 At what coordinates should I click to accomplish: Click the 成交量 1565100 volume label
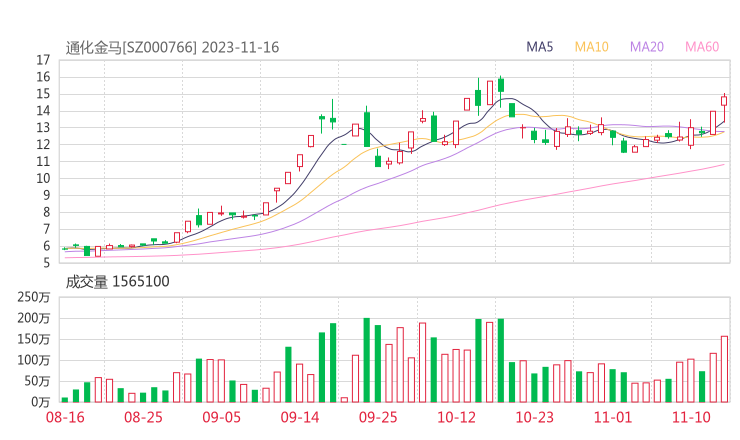pyautogui.click(x=118, y=281)
